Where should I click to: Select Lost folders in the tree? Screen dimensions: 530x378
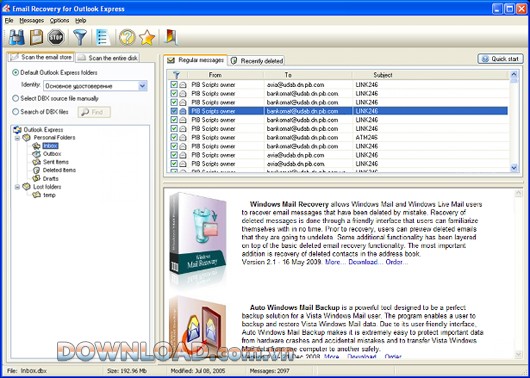(47, 187)
